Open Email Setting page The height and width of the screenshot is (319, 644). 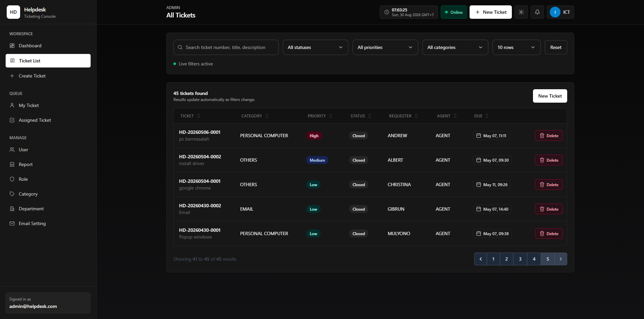[x=48, y=223]
